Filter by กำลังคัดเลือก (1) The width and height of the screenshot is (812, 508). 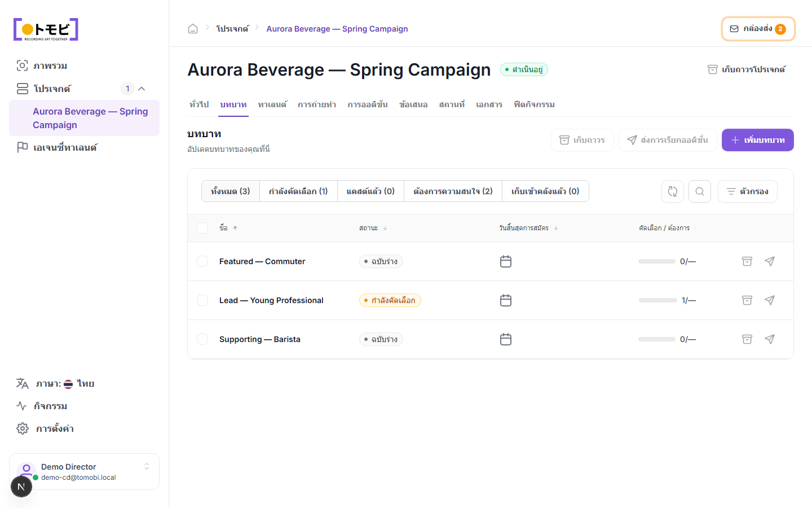tap(298, 191)
